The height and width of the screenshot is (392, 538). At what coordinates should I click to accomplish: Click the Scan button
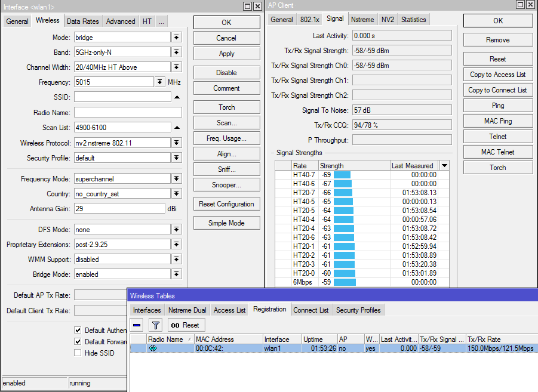click(x=226, y=122)
